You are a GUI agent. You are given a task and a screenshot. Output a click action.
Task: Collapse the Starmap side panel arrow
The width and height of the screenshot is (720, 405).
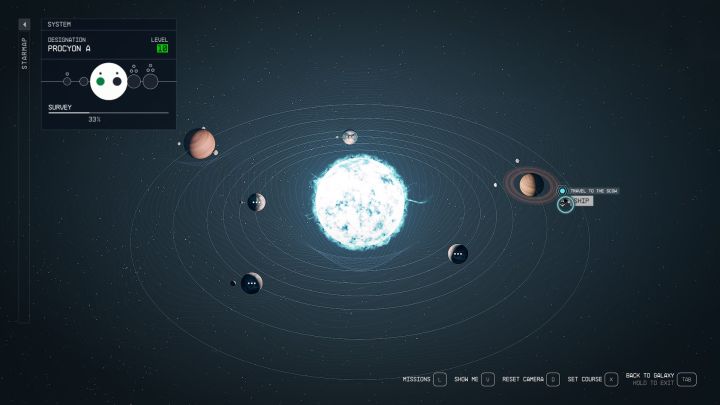[25, 24]
